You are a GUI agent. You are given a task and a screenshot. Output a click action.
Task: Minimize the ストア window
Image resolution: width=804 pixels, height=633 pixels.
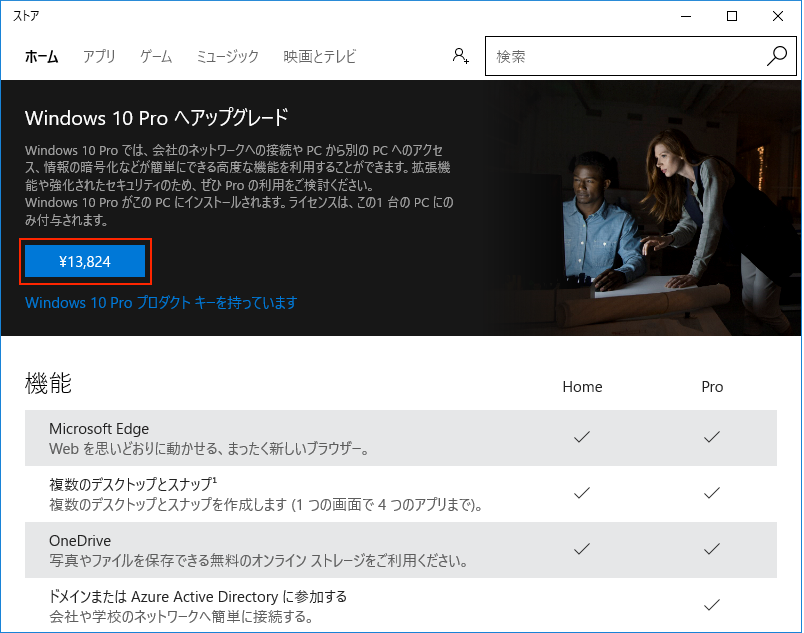tap(685, 16)
